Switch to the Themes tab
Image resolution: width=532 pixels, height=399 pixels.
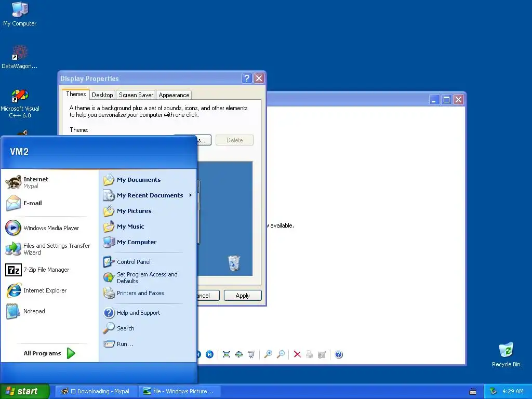click(76, 95)
